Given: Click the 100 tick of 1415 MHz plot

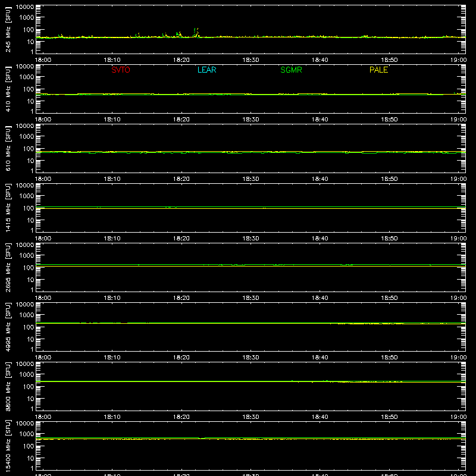Looking at the screenshot, I should 29,208.
